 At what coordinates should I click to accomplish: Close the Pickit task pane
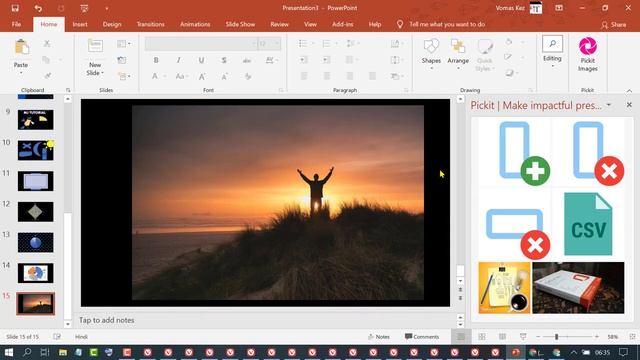point(629,105)
